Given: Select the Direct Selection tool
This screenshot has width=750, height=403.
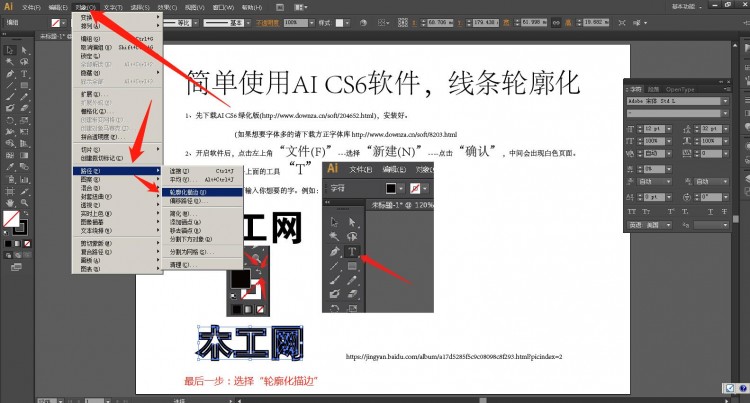Looking at the screenshot, I should click(x=24, y=50).
